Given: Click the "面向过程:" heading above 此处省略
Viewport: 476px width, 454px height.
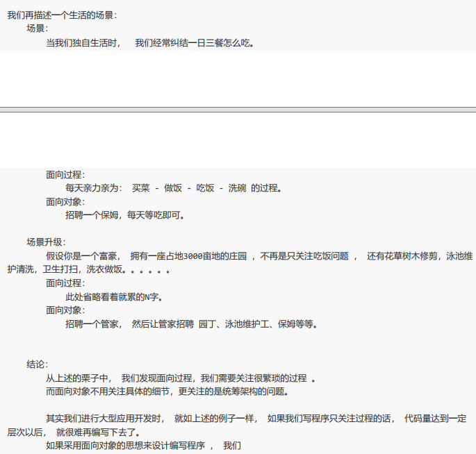Looking at the screenshot, I should click(65, 283).
